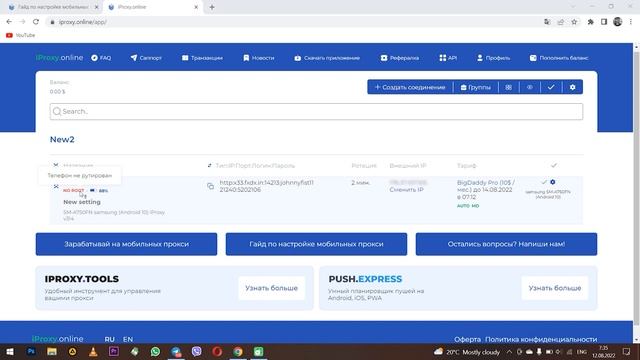Open VLC media player from taskbar
This screenshot has width=640, height=360.
click(93, 351)
